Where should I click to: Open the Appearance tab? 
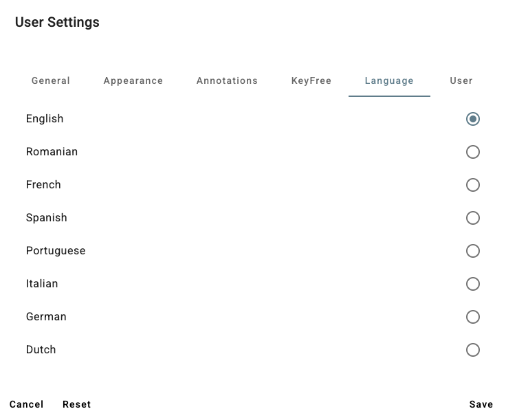click(x=133, y=80)
